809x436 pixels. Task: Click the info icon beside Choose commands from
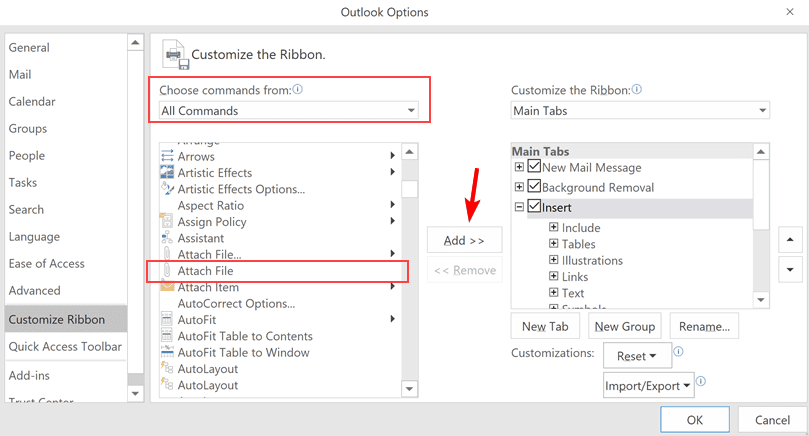[298, 89]
